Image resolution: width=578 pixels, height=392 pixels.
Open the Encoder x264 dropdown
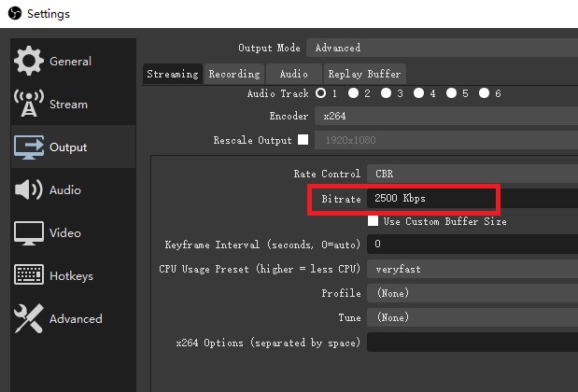(x=446, y=116)
